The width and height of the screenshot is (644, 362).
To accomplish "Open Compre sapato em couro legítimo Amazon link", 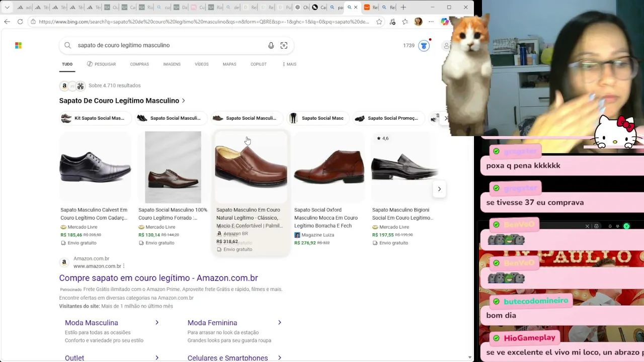I will point(158,278).
